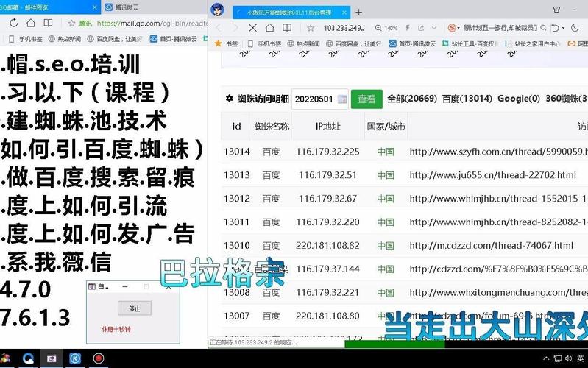Screen dimensions: 588x368
Task: Star the 103.233.249.2 page as favorite
Action: tap(311, 28)
